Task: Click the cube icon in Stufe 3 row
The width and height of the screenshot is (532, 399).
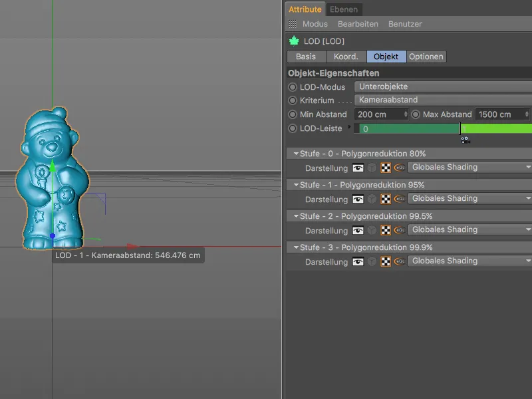Action: [x=372, y=261]
